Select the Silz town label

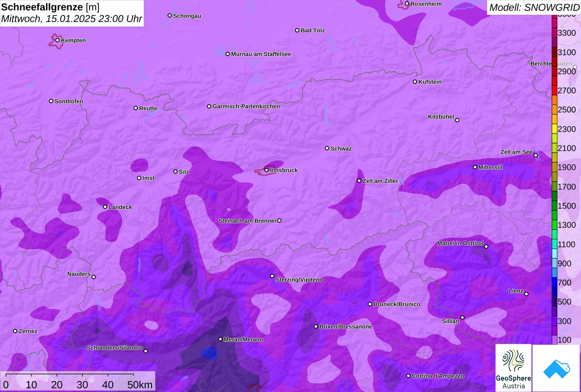click(x=184, y=172)
